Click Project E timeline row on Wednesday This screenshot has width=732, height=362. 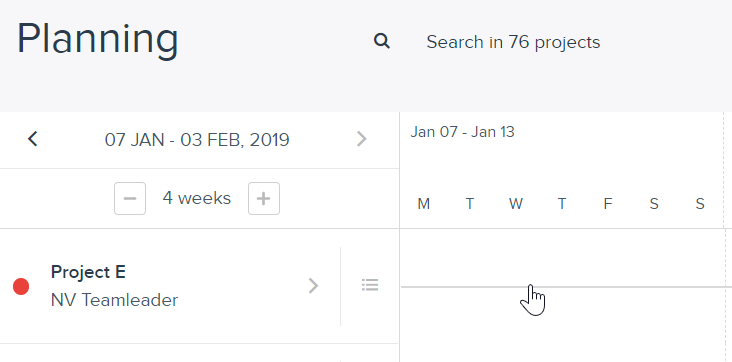(x=515, y=286)
